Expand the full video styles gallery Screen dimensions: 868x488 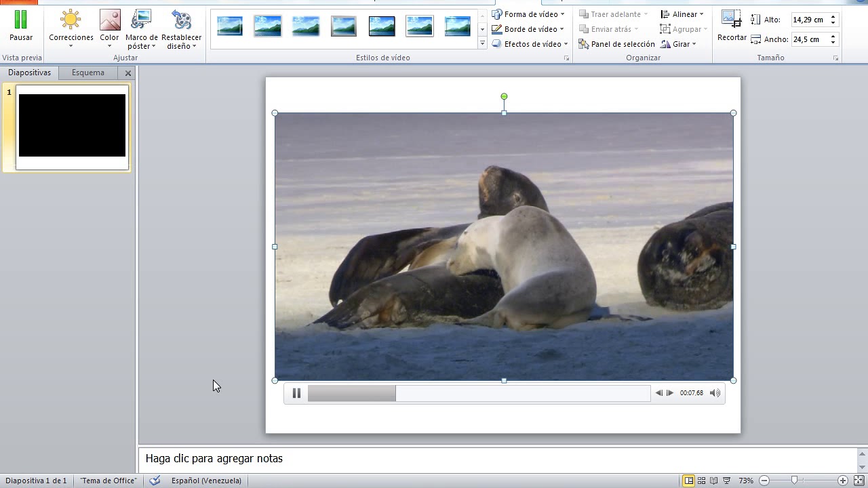click(x=482, y=44)
